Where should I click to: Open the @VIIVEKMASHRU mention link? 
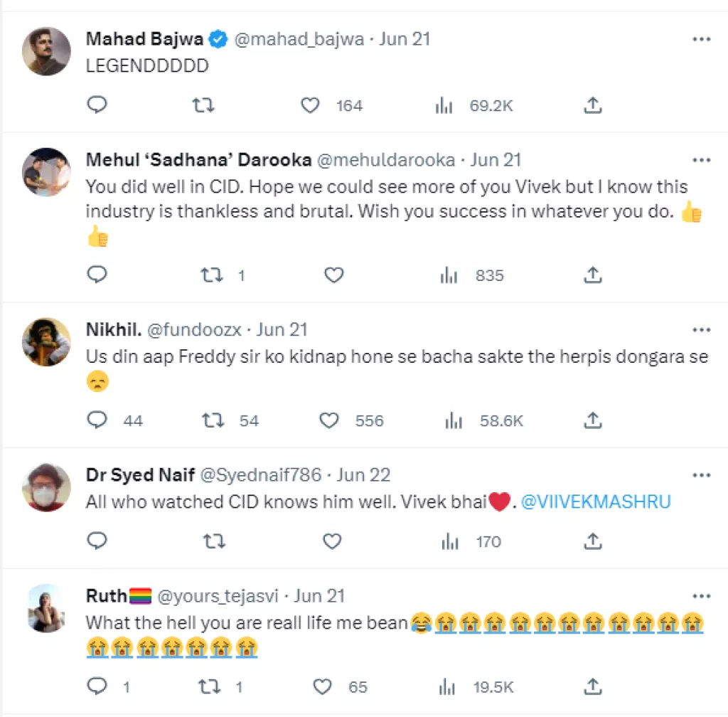pyautogui.click(x=596, y=502)
